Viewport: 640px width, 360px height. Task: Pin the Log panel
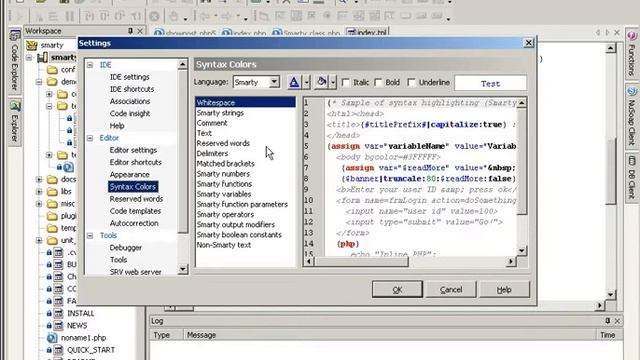607,321
